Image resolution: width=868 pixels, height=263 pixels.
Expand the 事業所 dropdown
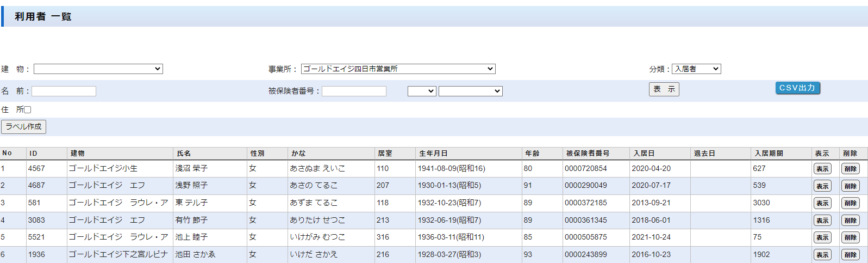pyautogui.click(x=398, y=69)
